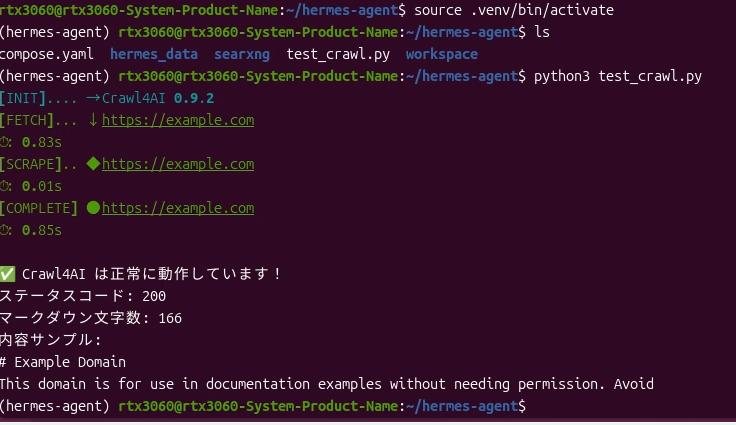736x425 pixels.
Task: Click the status code 200 value
Action: point(154,296)
